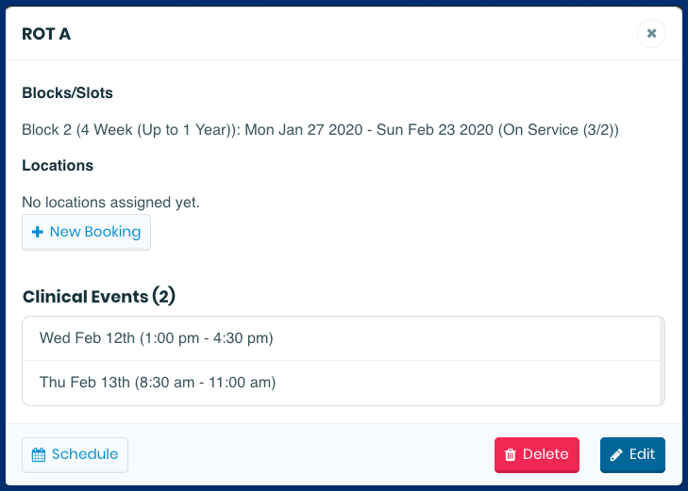Click the trash can icon

(x=510, y=455)
